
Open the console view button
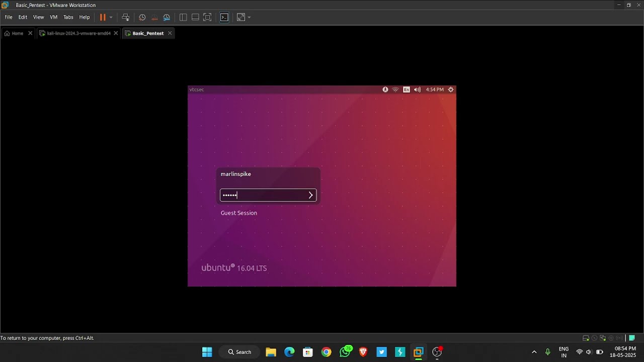click(224, 17)
